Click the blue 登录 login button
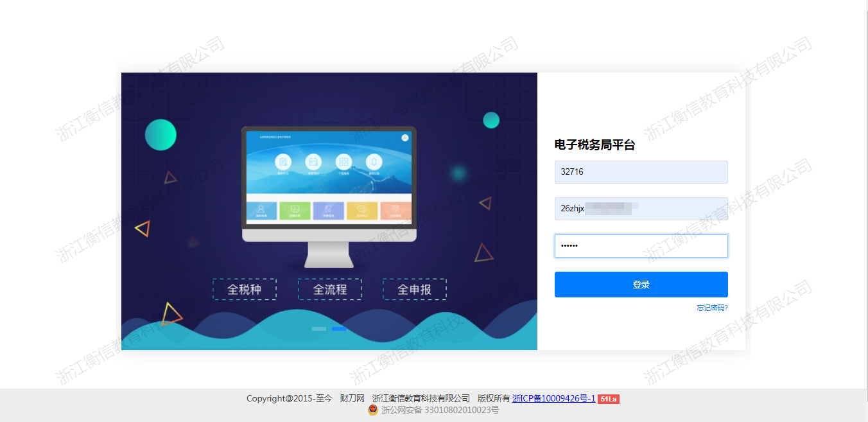The image size is (868, 422). coord(641,285)
